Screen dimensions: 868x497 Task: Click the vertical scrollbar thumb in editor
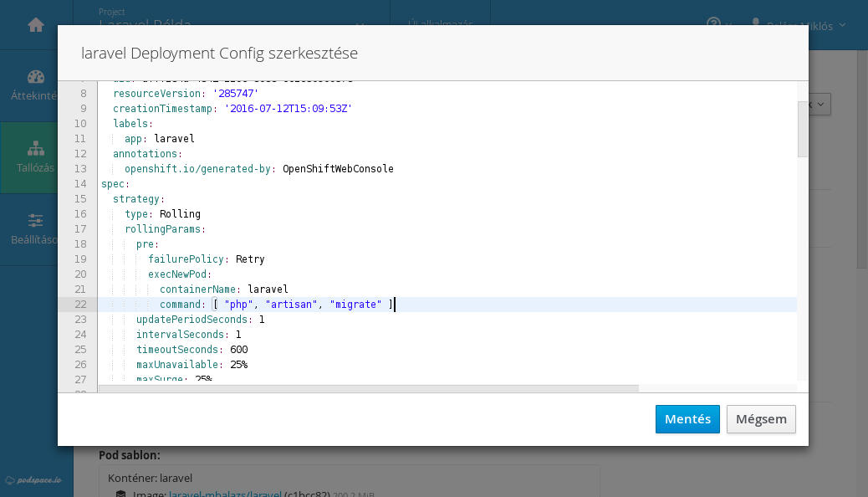(802, 130)
